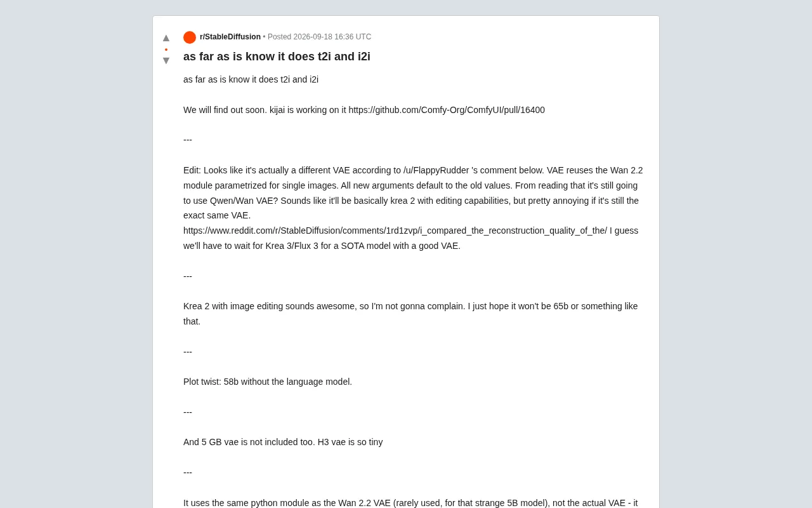Click the dashed separator right below 'Plot twist' line

point(188,412)
